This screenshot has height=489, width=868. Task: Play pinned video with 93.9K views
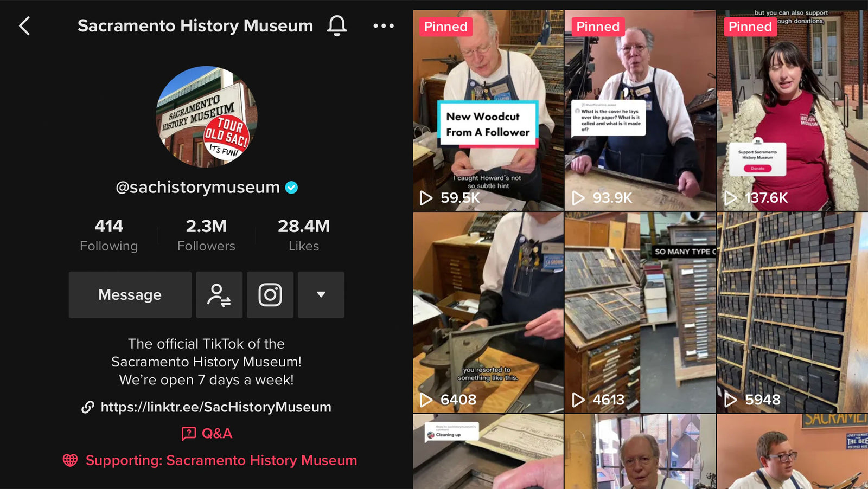[x=640, y=111]
